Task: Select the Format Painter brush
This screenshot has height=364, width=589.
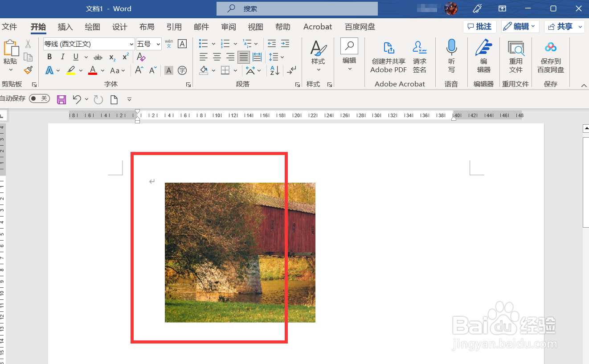Action: (x=28, y=70)
